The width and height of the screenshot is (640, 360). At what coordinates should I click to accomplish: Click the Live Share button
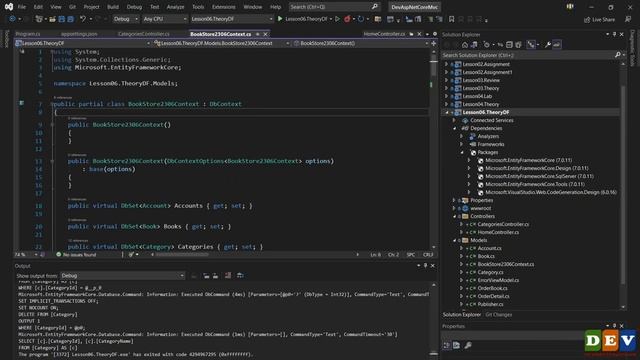click(x=599, y=20)
